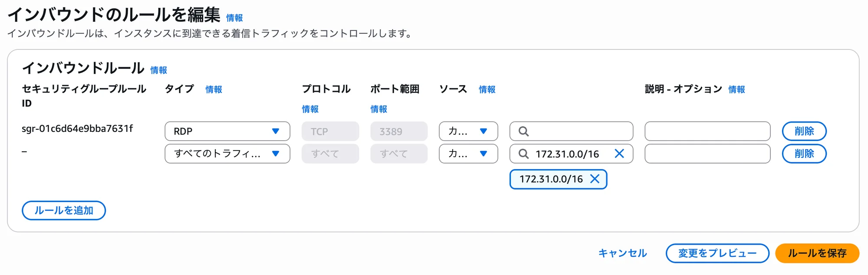
Task: Click ルールを保存 to save rules
Action: pyautogui.click(x=817, y=253)
